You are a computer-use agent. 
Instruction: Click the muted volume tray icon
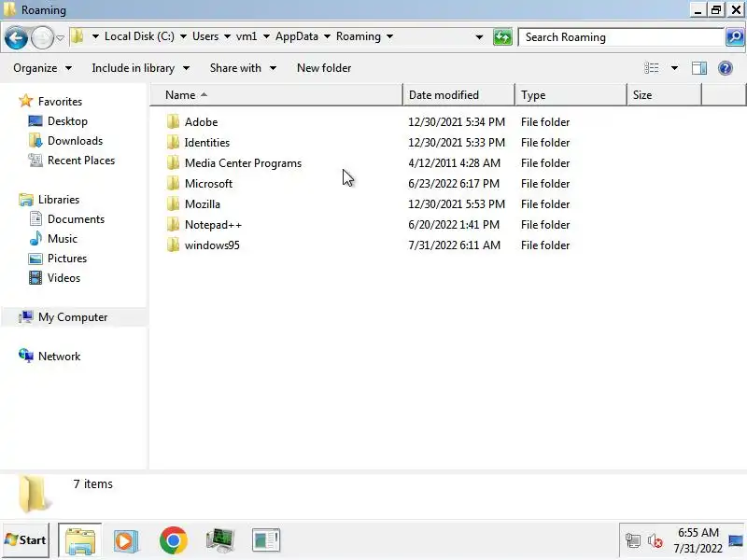click(655, 540)
